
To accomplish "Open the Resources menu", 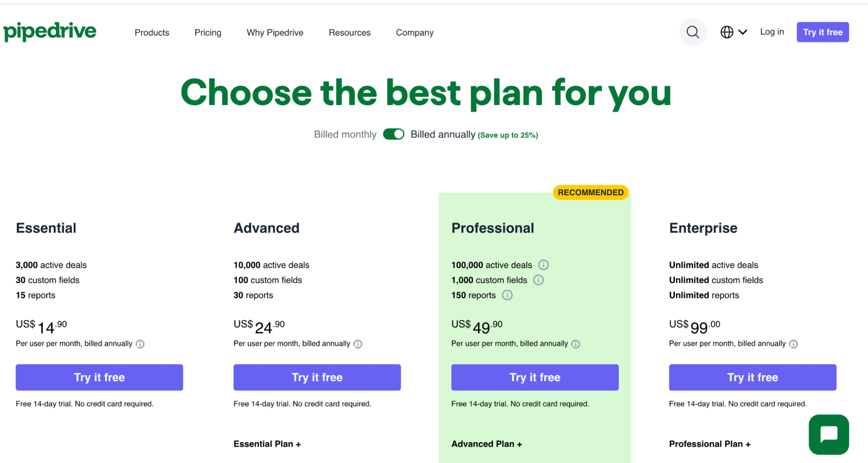I will point(349,32).
